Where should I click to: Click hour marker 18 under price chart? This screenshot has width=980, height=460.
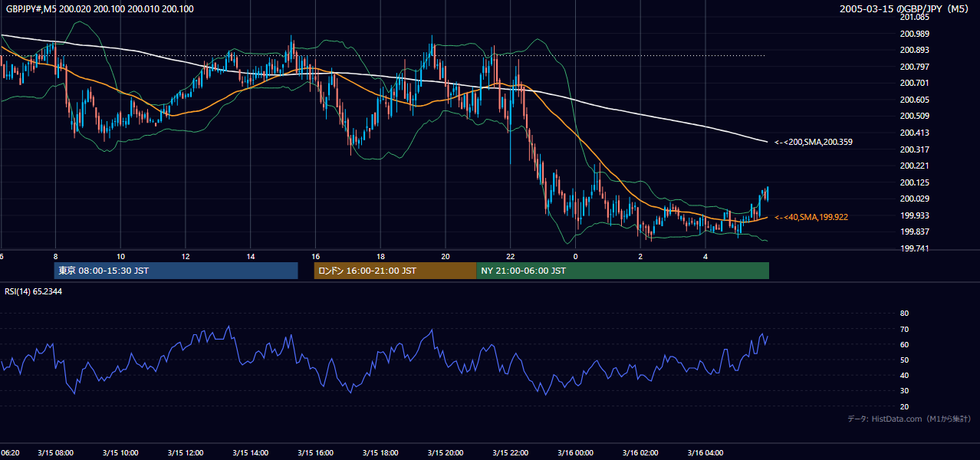click(380, 256)
